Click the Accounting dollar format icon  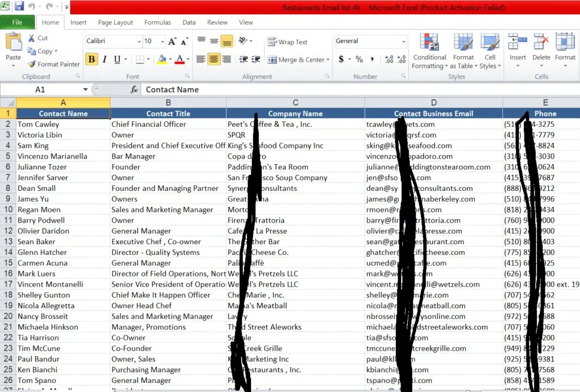(x=341, y=59)
